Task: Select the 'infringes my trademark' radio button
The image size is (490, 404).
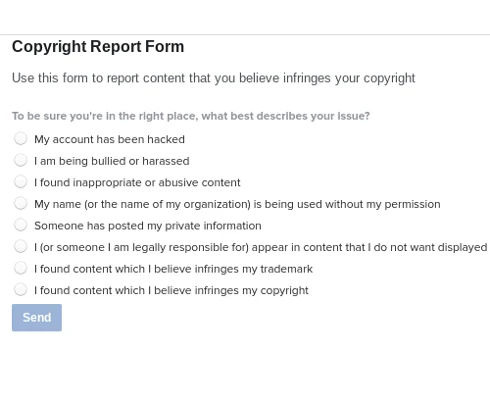Action: 20,268
